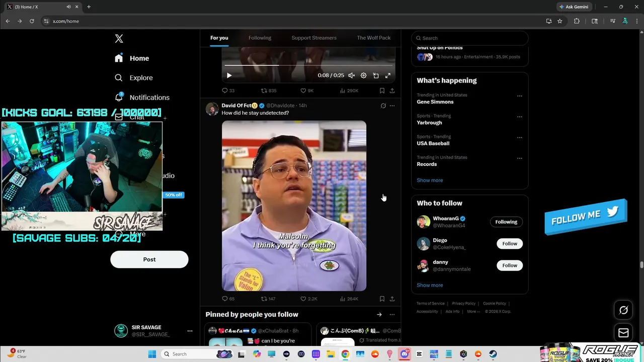The width and height of the screenshot is (644, 362).
Task: Seek on the video progress bar
Action: click(x=308, y=65)
